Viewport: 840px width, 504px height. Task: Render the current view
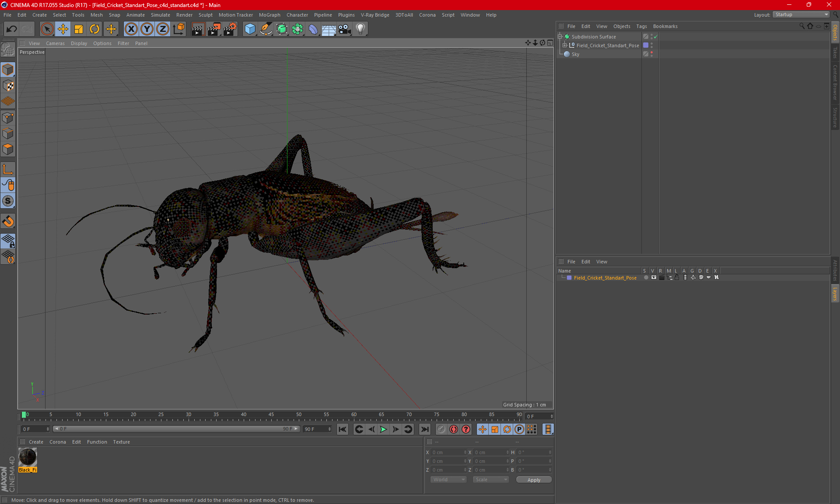(198, 29)
